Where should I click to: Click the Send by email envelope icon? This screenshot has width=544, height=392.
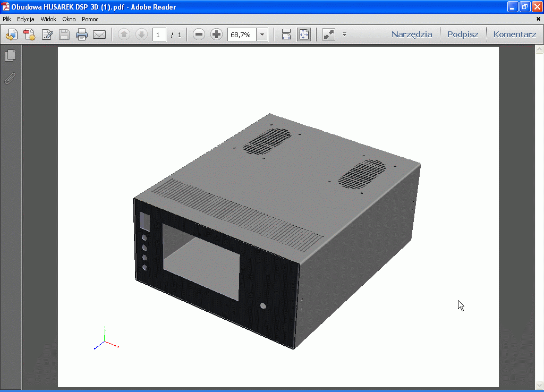(x=99, y=35)
